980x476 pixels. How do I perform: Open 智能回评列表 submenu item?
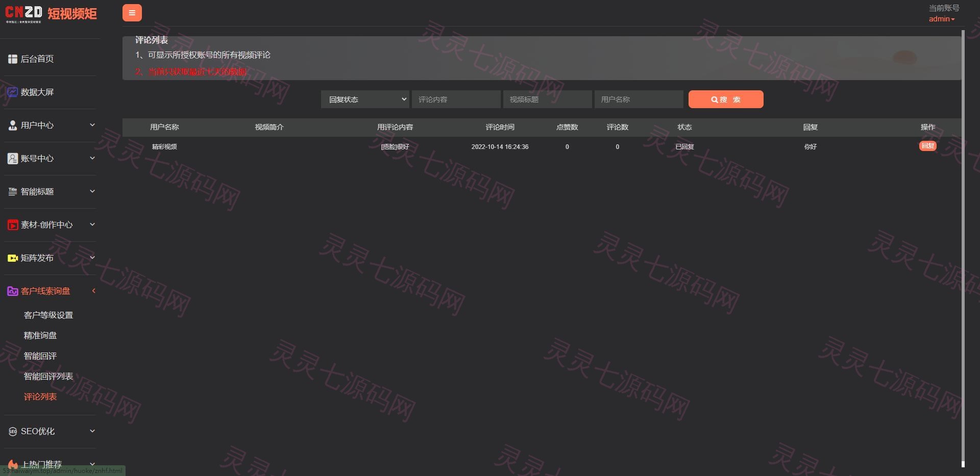(x=48, y=377)
